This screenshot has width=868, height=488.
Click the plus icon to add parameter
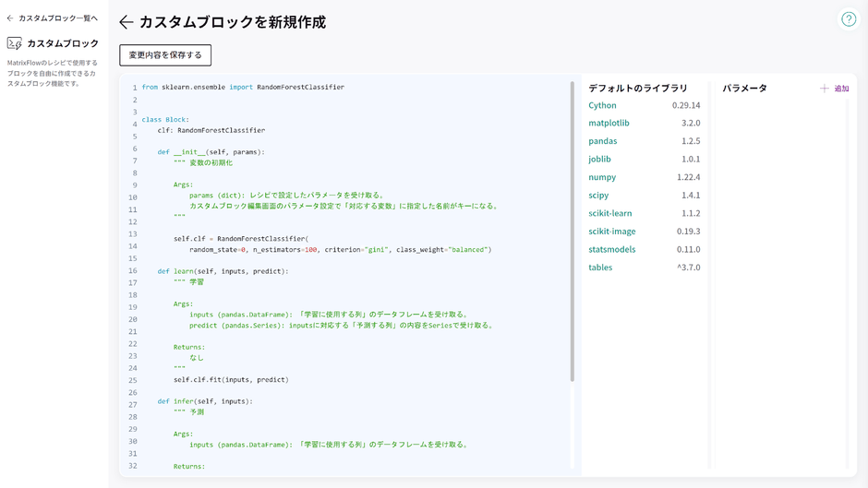click(824, 89)
